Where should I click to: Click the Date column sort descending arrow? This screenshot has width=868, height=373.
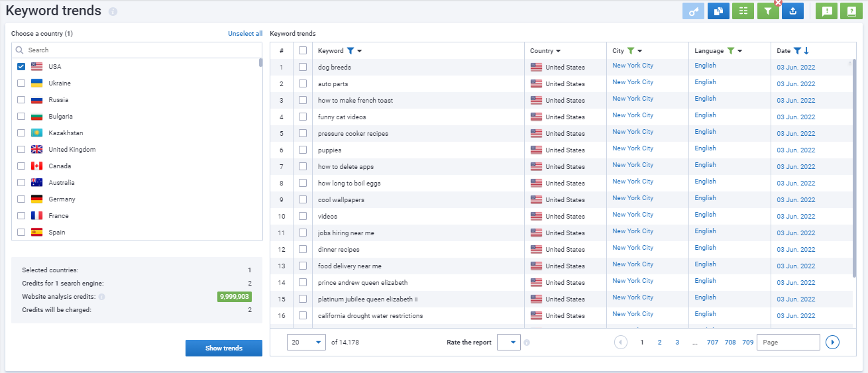[x=806, y=51]
